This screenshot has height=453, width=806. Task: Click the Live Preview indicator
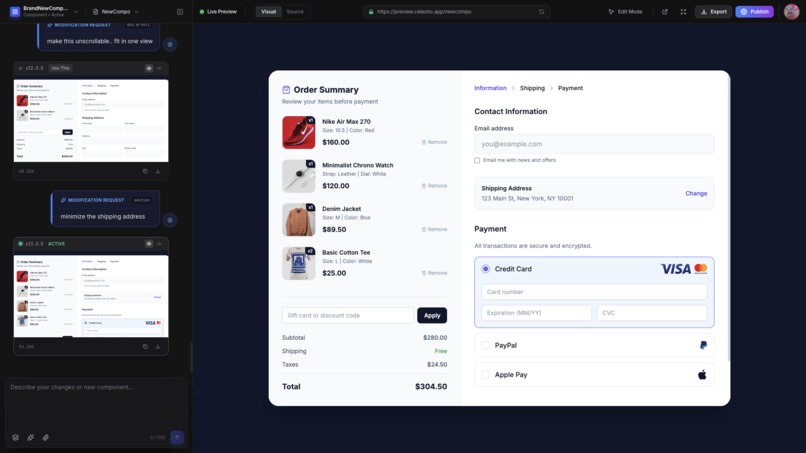pos(218,11)
